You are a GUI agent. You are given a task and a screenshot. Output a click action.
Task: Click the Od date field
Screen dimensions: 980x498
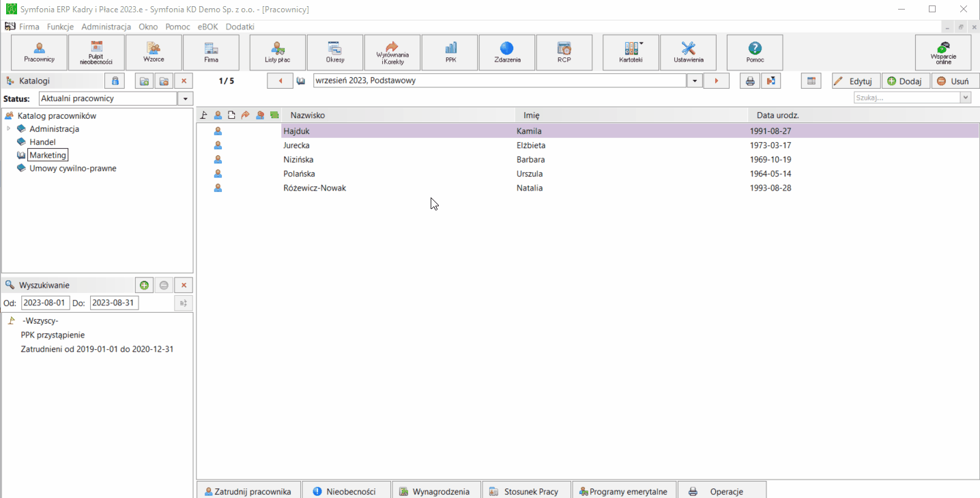45,303
